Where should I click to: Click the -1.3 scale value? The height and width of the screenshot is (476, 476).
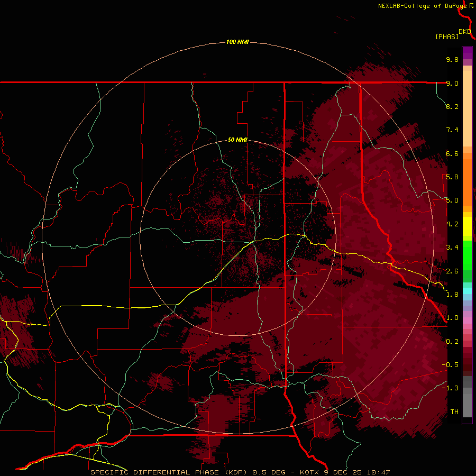450,388
